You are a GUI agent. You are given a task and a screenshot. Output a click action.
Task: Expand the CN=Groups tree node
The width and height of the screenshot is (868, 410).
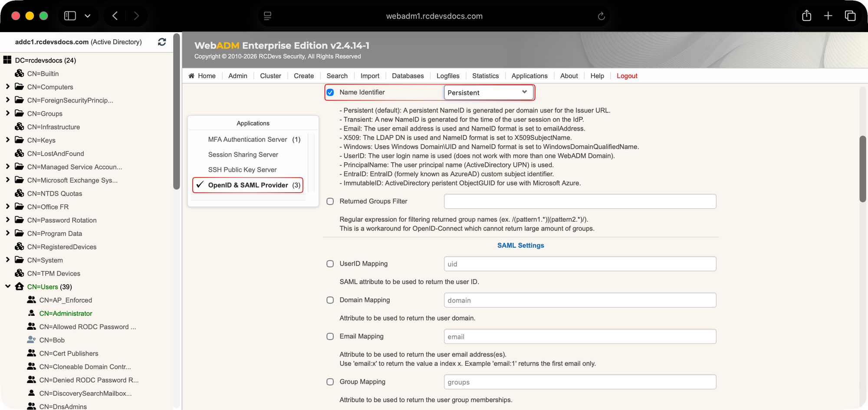(7, 113)
